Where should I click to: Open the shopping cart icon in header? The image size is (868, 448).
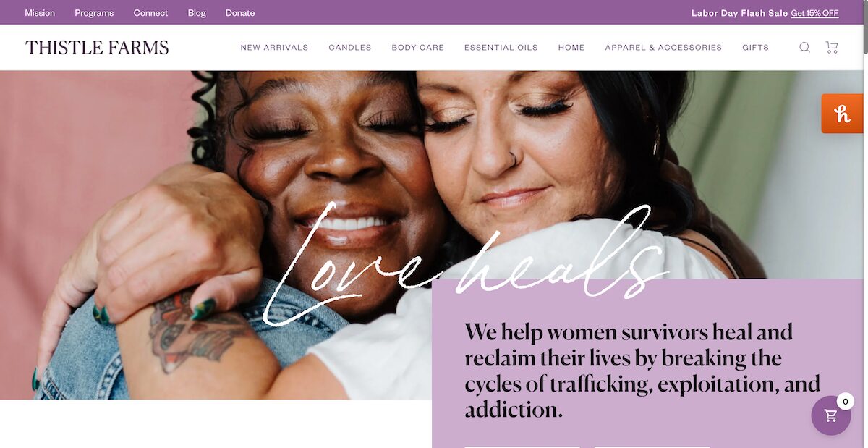point(832,48)
